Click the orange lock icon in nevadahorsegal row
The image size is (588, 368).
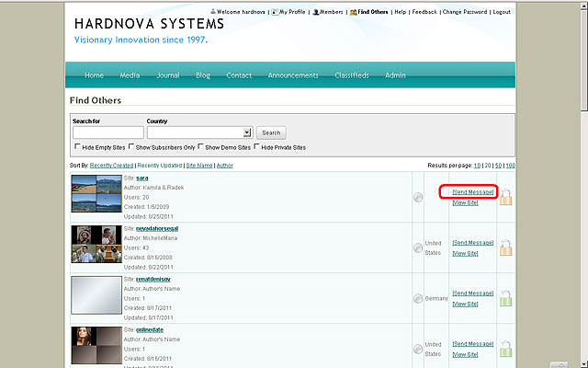coord(505,247)
